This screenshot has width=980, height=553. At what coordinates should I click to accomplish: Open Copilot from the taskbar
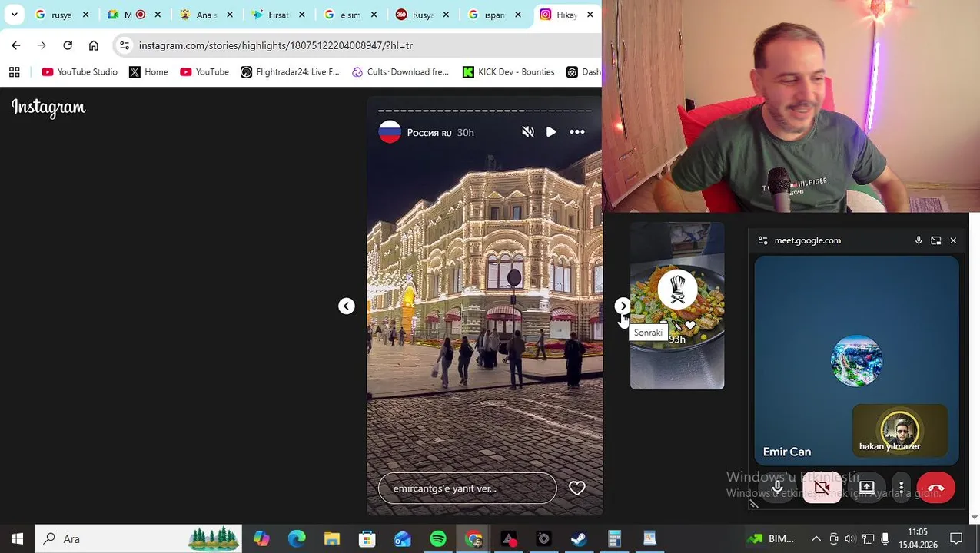coord(261,538)
